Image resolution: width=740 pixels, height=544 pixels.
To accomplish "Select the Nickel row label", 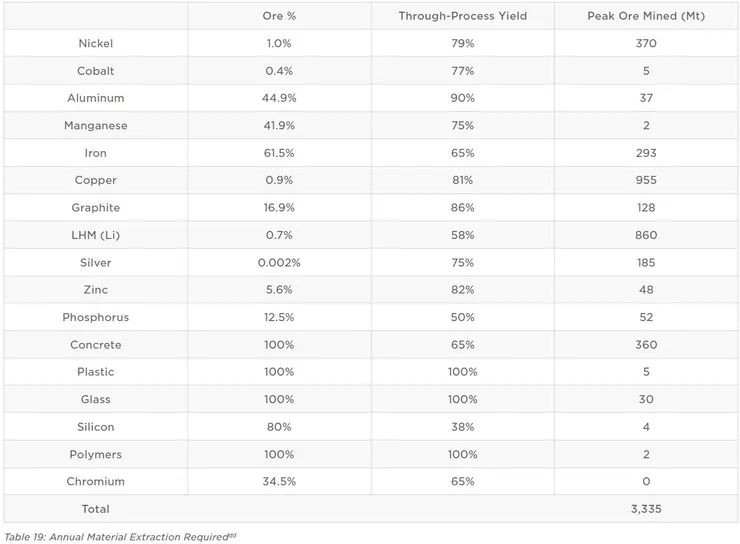I will (x=96, y=44).
